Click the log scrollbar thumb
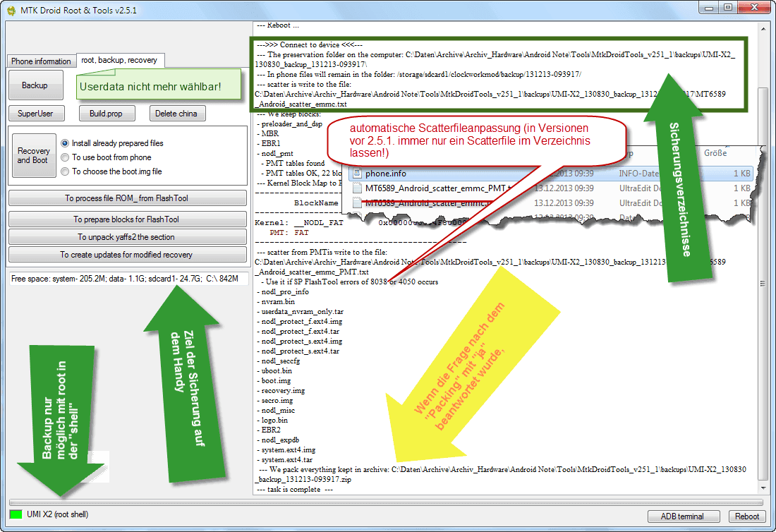The width and height of the screenshot is (776, 532). point(763,283)
